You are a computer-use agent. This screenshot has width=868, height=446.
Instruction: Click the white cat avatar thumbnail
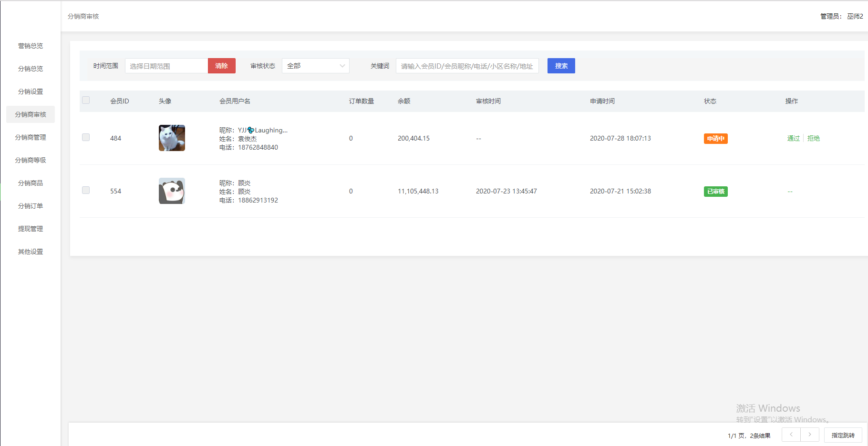click(x=172, y=138)
